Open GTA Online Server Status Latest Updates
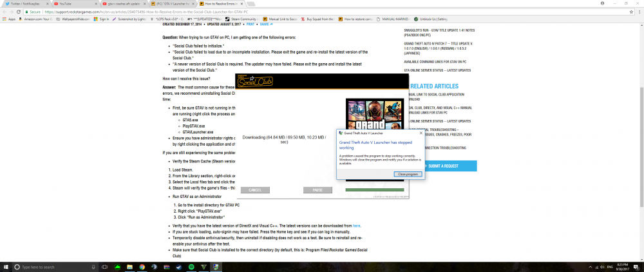 click(437, 70)
